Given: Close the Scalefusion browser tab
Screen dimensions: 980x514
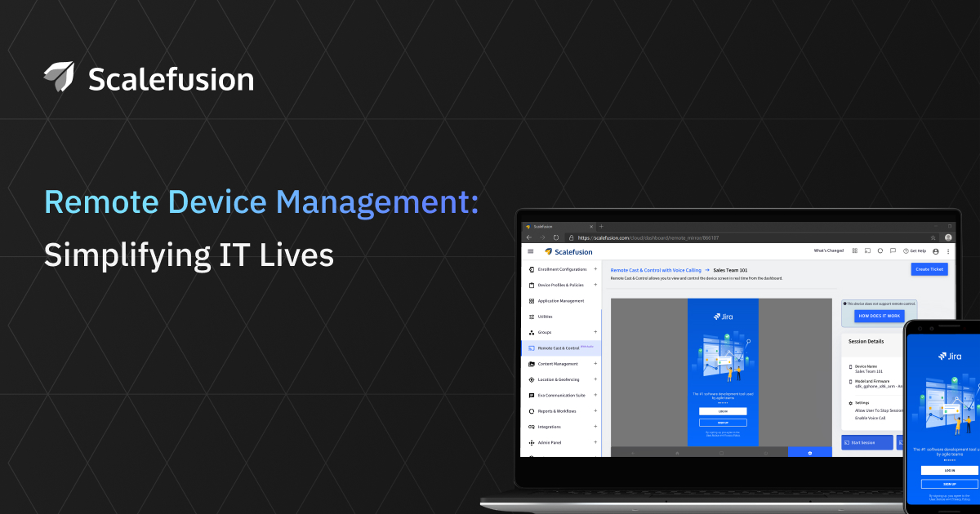Looking at the screenshot, I should coord(593,226).
